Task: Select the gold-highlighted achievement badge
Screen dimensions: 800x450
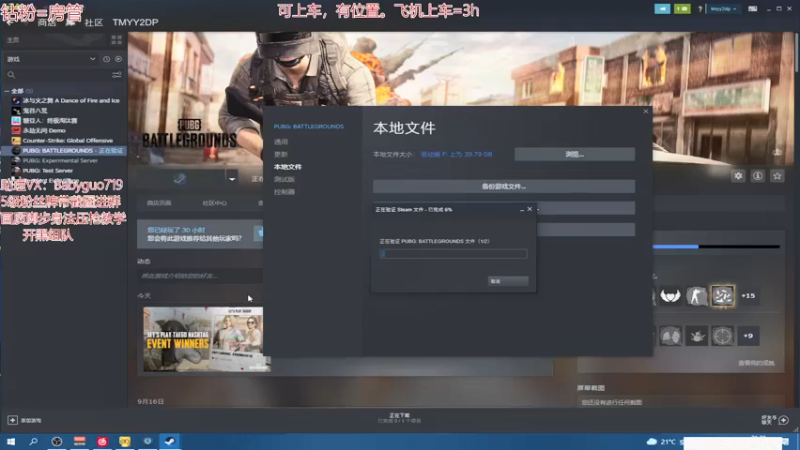Action: (x=722, y=295)
